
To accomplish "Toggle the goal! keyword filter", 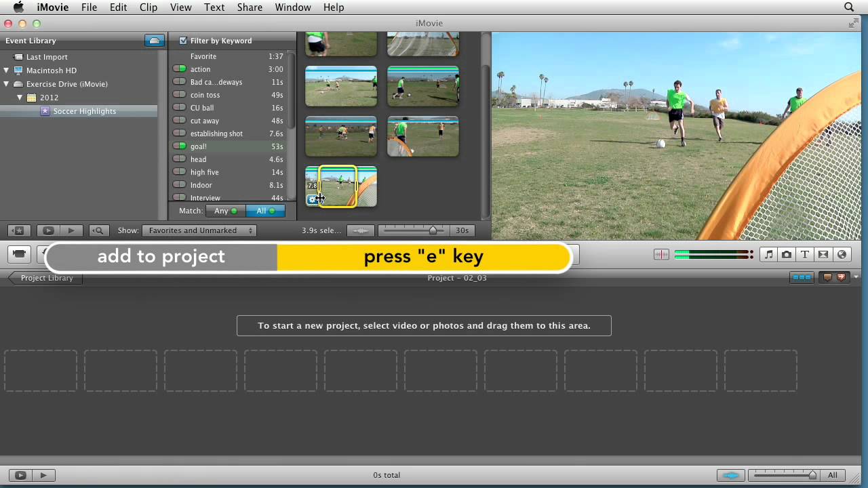I will [x=179, y=146].
